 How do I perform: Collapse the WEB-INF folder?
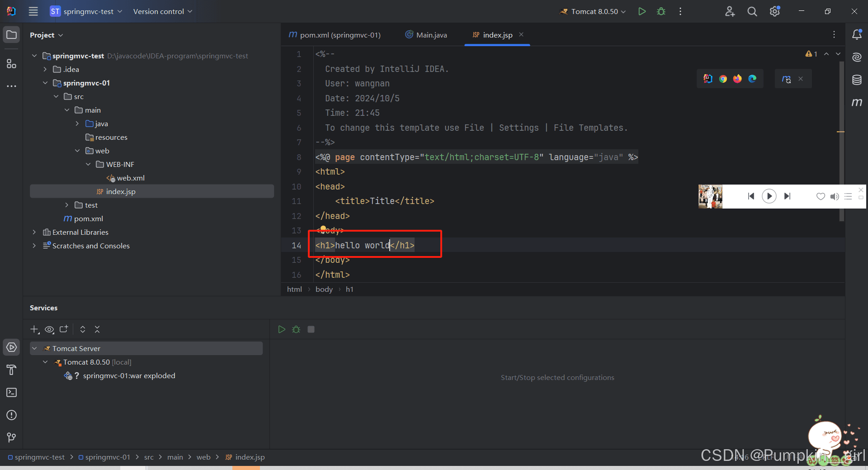88,164
